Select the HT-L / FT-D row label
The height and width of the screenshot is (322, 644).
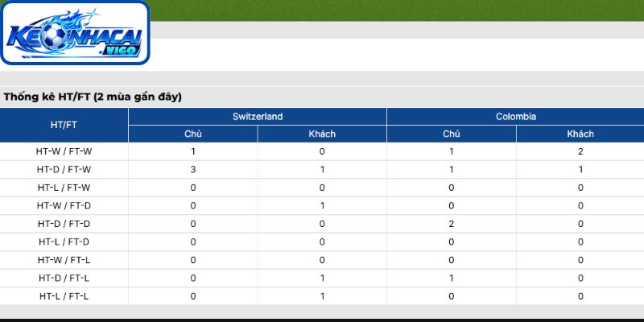tap(64, 242)
